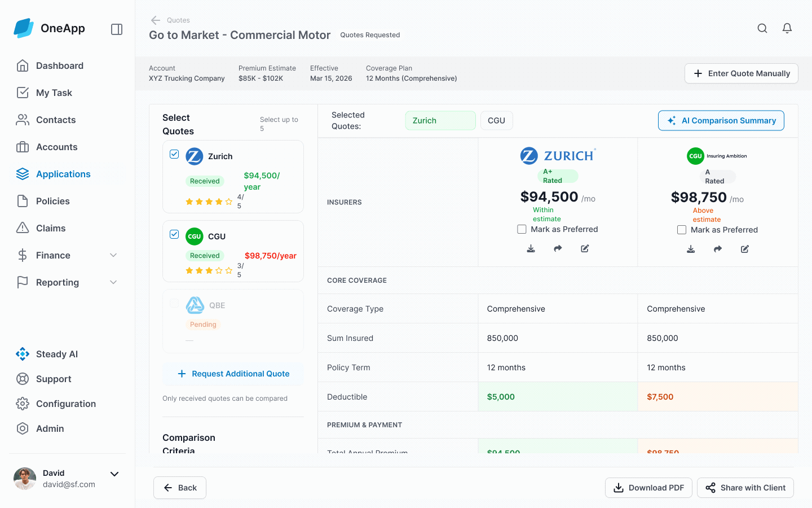This screenshot has width=812, height=508.
Task: Collapse the sidebar panel toggle icon
Action: point(117,29)
